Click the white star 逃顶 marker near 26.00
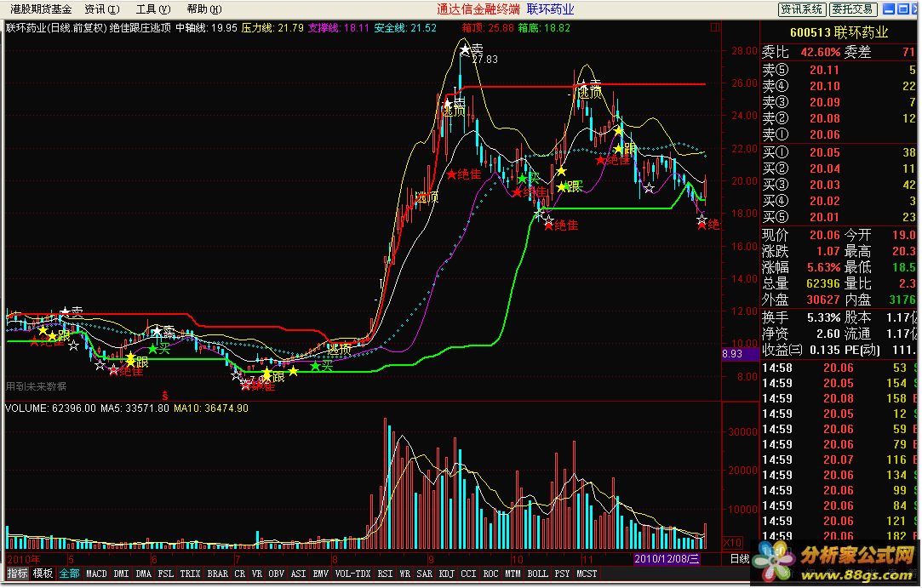 [x=590, y=89]
